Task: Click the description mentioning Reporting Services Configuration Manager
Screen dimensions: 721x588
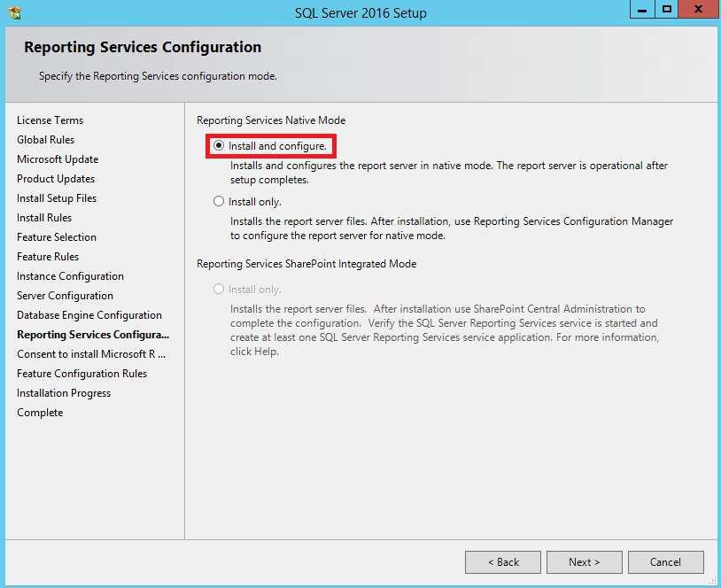Action: pyautogui.click(x=452, y=228)
